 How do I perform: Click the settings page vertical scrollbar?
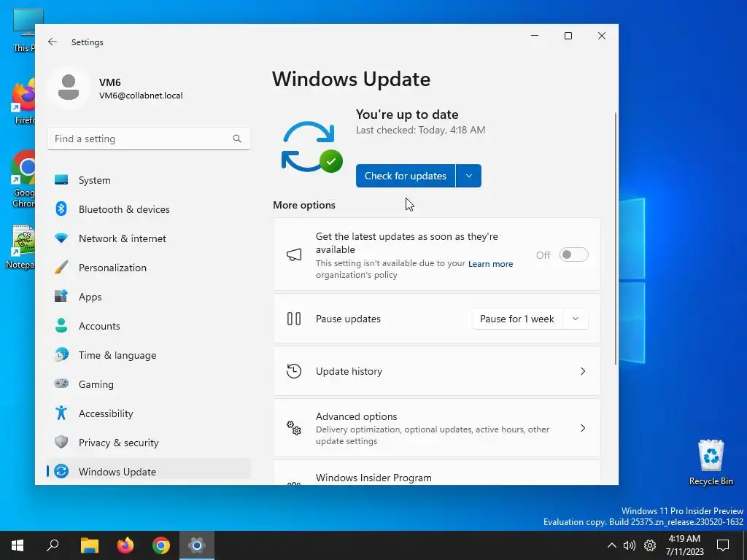tap(615, 238)
